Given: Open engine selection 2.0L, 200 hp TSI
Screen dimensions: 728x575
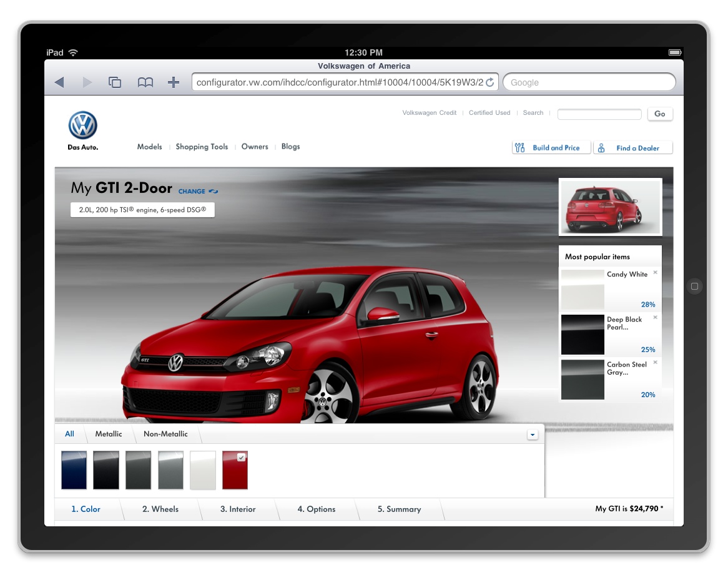Looking at the screenshot, I should [x=142, y=210].
